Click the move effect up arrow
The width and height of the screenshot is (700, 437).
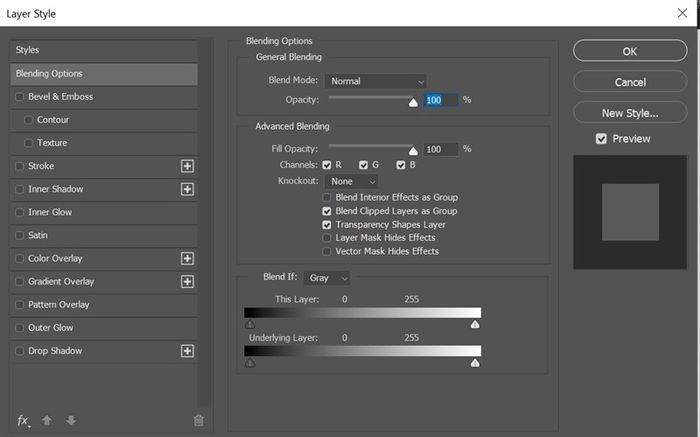point(47,420)
